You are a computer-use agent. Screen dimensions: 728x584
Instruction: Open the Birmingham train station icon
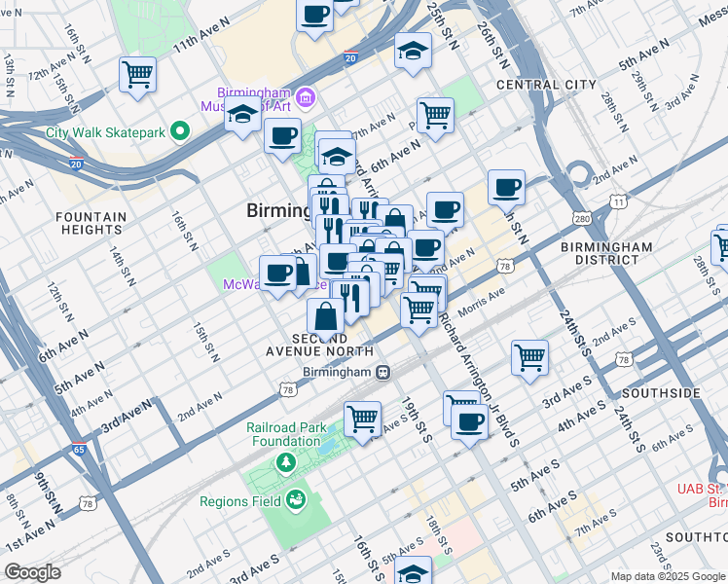383,373
